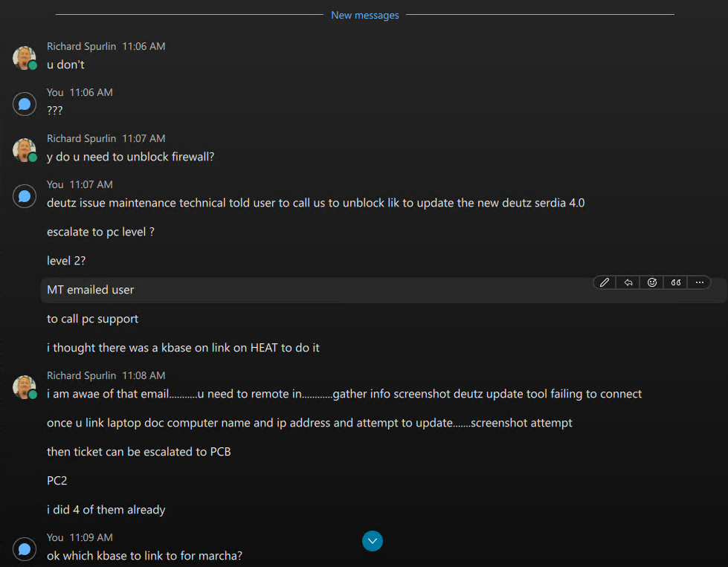Click your chat avatar icon at 11:06 AM
This screenshot has height=567, width=728.
click(24, 103)
